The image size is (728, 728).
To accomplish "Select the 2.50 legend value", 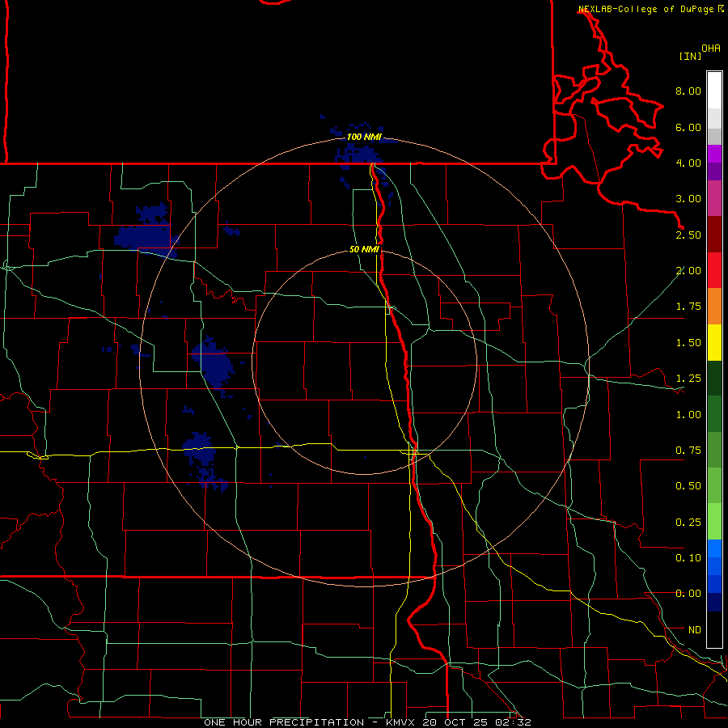I will (688, 235).
